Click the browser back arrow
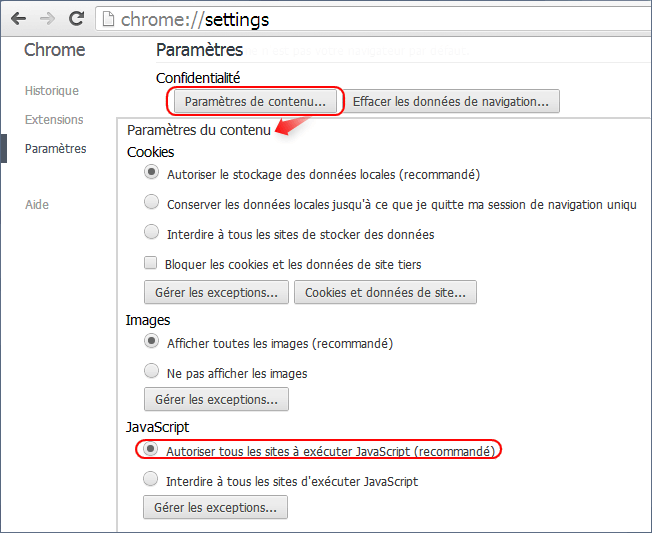Image resolution: width=652 pixels, height=533 pixels. [18, 19]
